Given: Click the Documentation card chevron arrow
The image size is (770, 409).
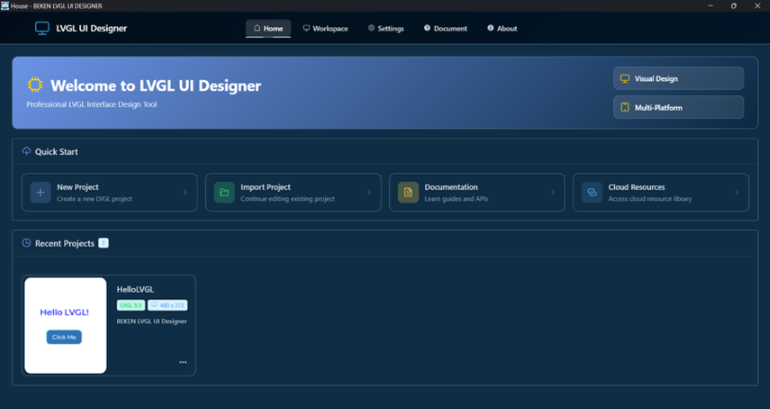Looking at the screenshot, I should 552,192.
